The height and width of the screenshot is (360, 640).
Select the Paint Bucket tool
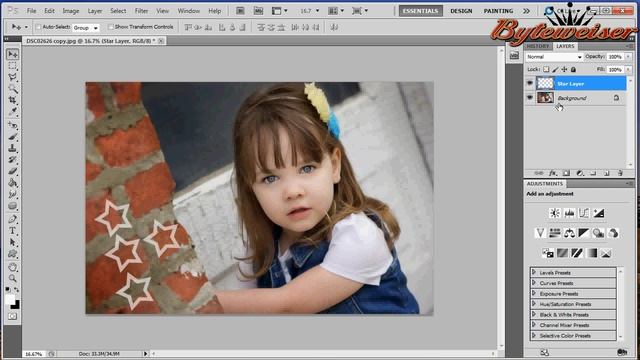point(13,182)
